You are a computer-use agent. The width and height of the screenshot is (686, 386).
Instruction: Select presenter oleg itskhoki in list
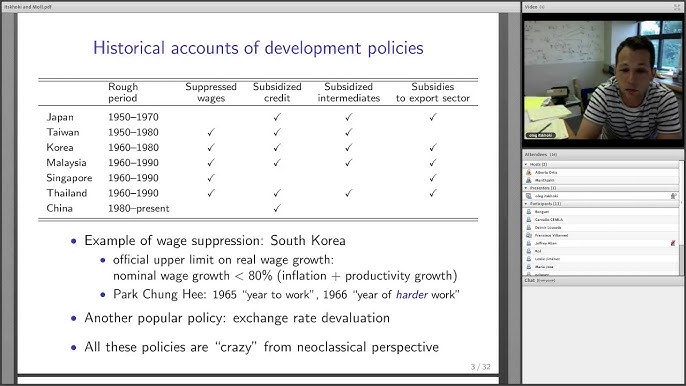[602, 196]
